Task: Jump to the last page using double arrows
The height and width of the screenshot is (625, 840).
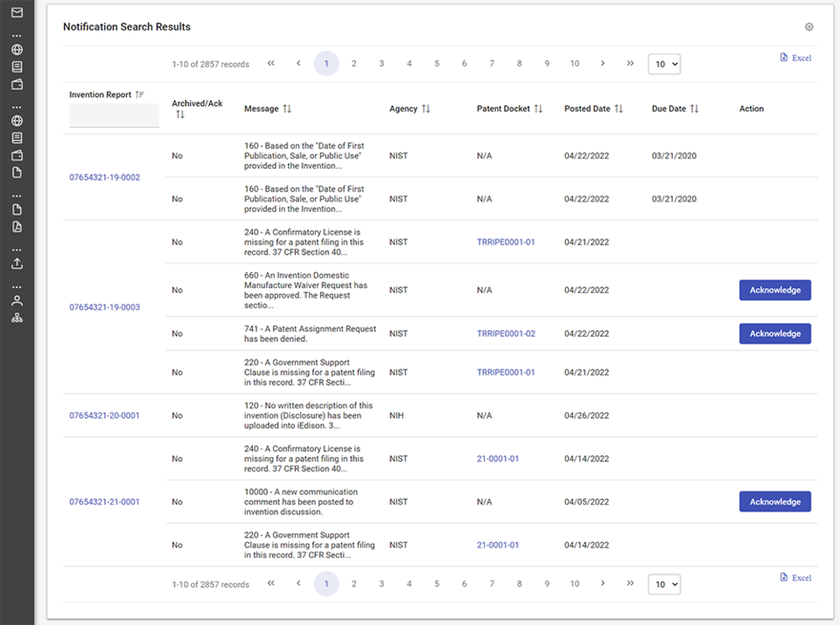Action: (x=630, y=63)
